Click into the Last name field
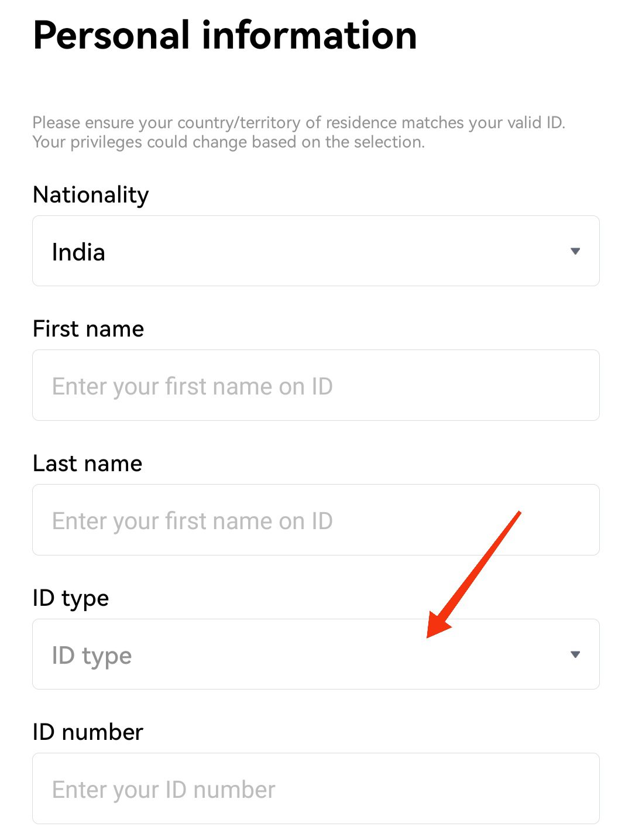632x840 pixels. (x=316, y=520)
